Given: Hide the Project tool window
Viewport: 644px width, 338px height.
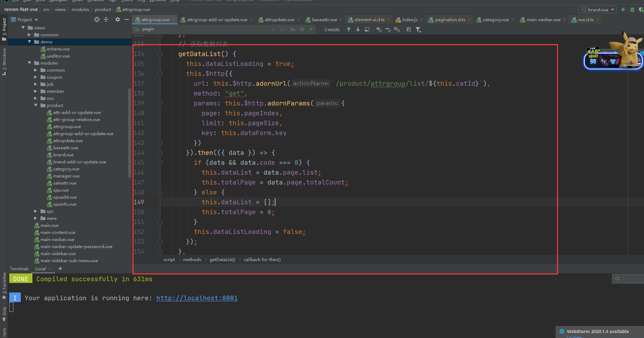Looking at the screenshot, I should (127, 20).
